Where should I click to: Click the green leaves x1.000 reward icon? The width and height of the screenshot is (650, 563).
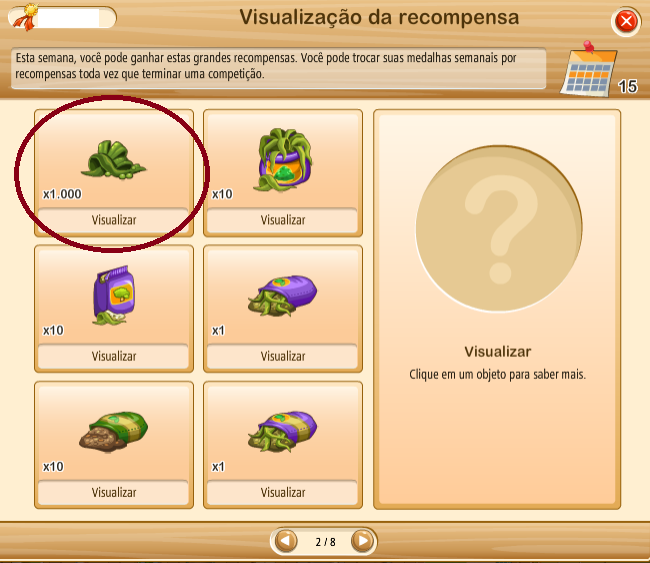click(x=113, y=160)
